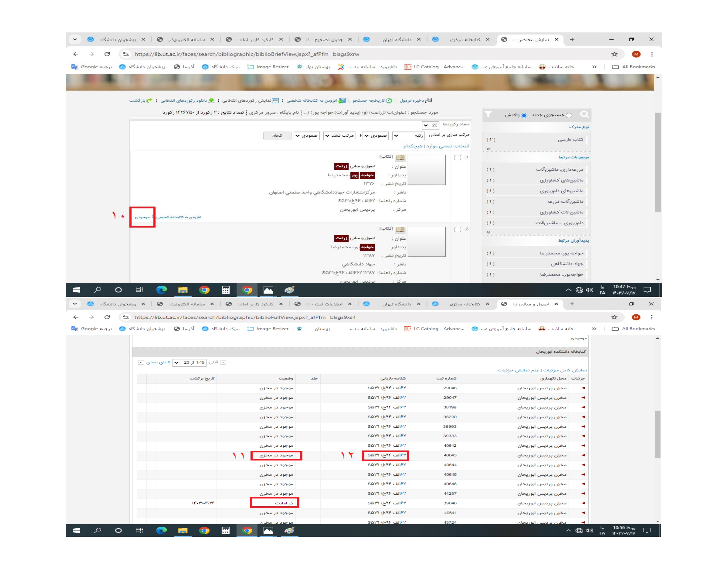Viewport: 728px width, 563px height.
Task: Click the تاریخچه جستجو toolbar link
Action: (372, 100)
